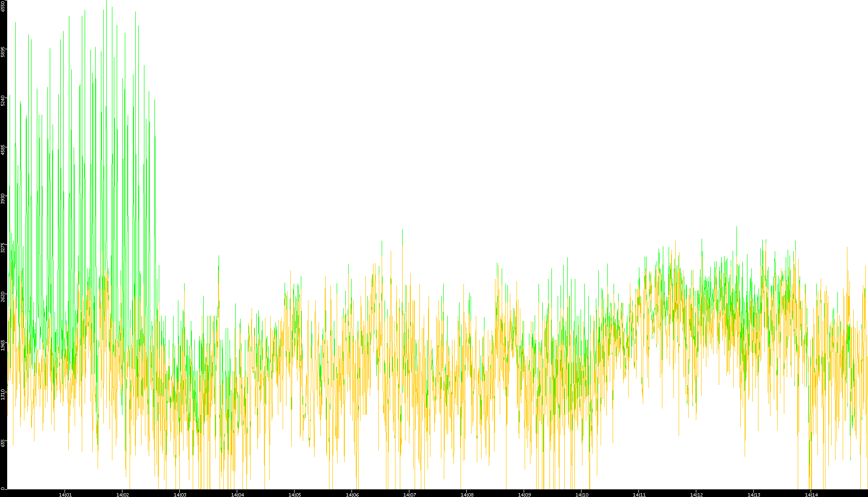Pick the 14:14 time axis label
868x497 pixels.
811,494
